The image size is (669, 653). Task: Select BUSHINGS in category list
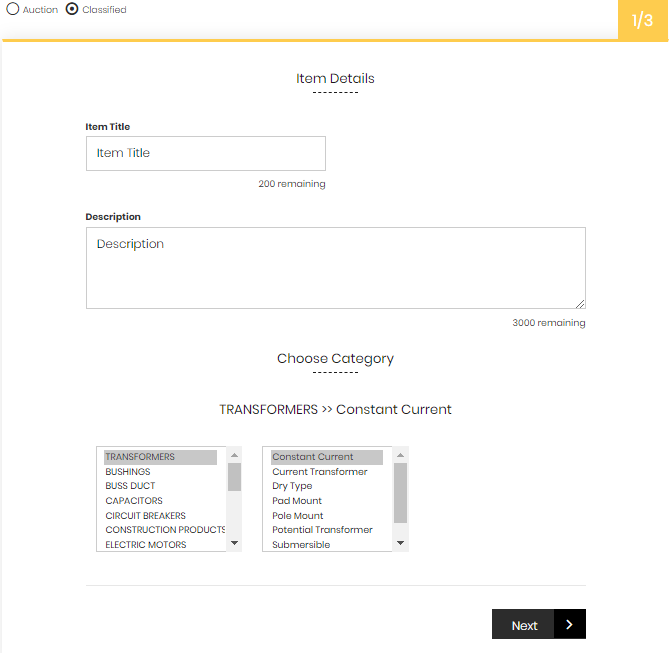[x=160, y=472]
